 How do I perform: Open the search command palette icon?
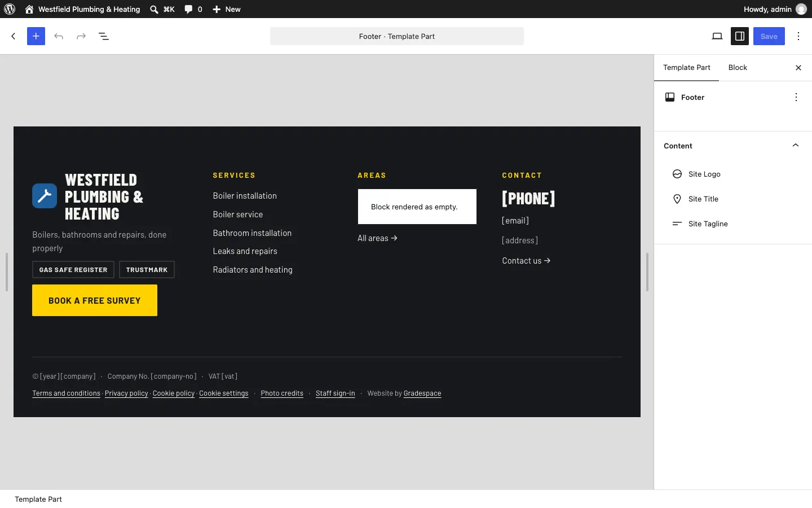click(x=154, y=9)
